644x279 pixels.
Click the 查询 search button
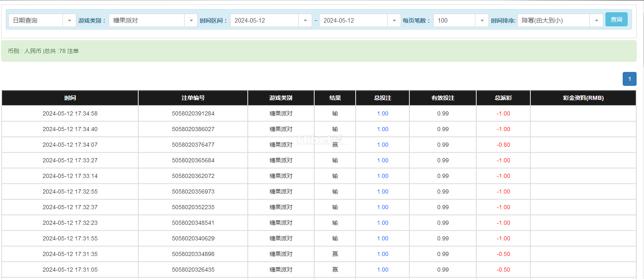tap(617, 20)
